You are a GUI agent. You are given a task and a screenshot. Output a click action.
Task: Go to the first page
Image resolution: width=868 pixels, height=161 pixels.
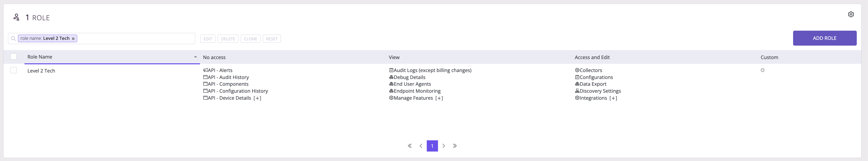pyautogui.click(x=410, y=146)
